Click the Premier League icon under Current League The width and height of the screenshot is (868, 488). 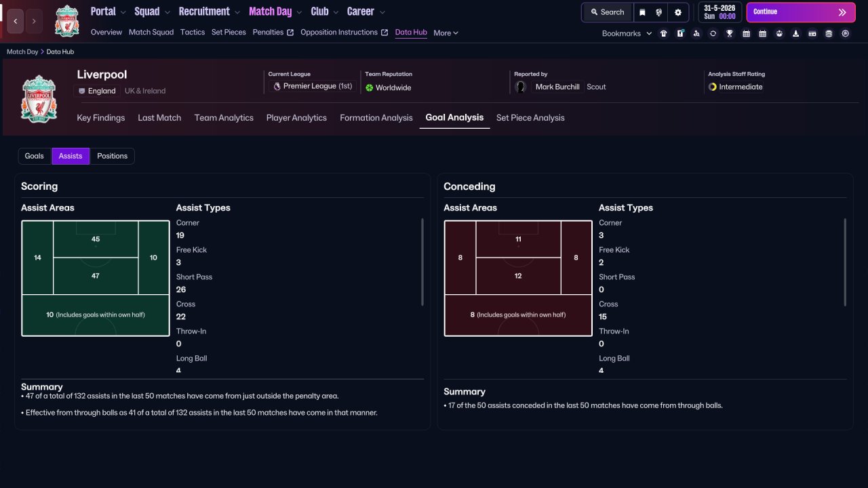click(277, 86)
